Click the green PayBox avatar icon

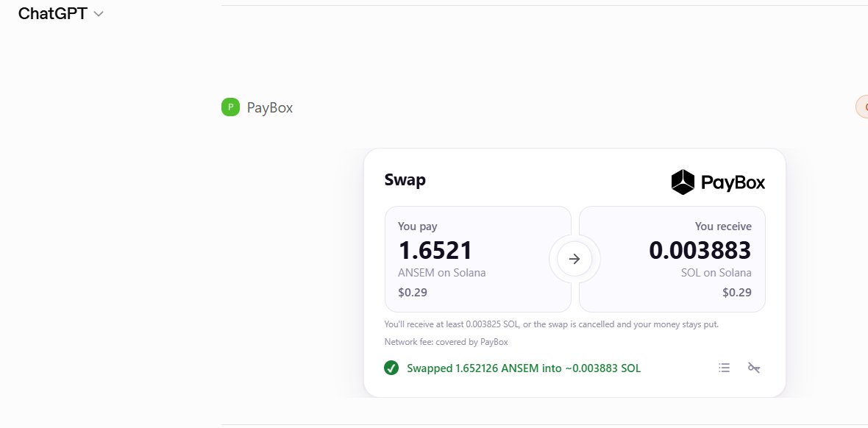[x=230, y=107]
